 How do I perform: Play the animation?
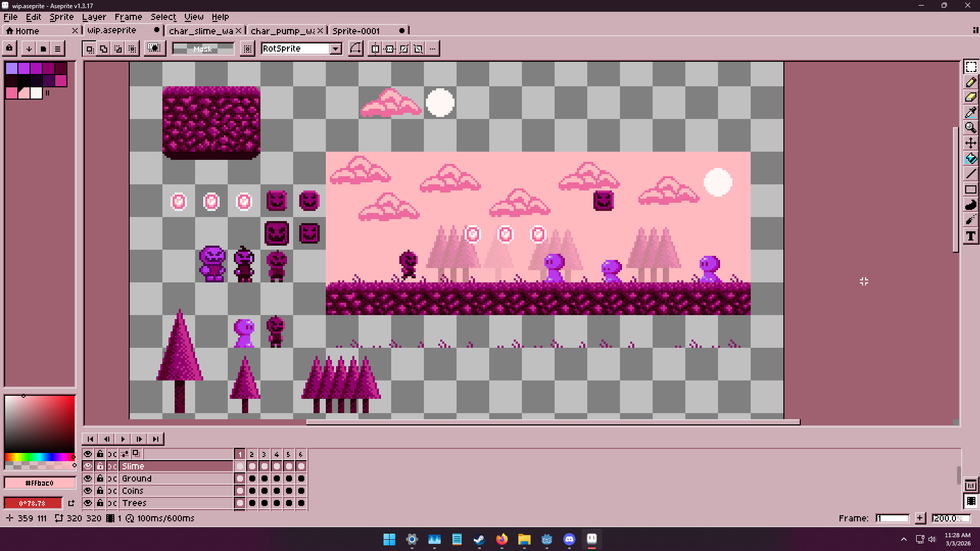click(123, 439)
